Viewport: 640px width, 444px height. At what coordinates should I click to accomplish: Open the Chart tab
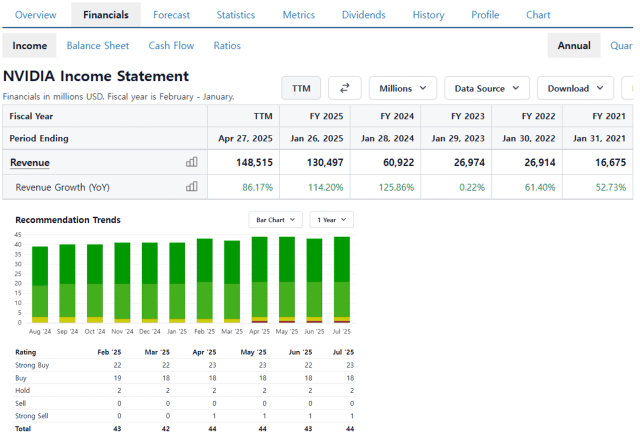[538, 15]
